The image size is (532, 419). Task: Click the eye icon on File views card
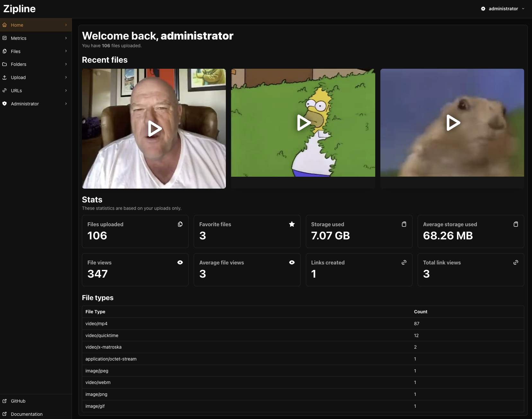(x=180, y=263)
